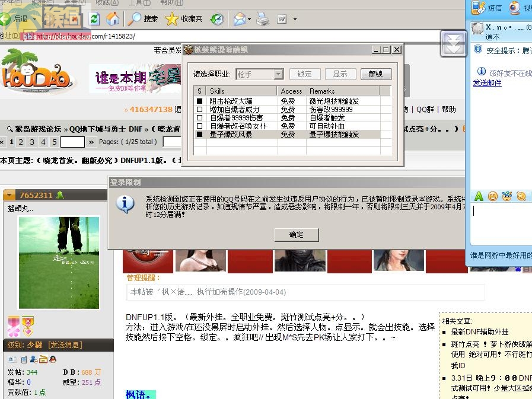The height and width of the screenshot is (399, 532).
Task: Click the Edit with Word toolbar icon
Action: (x=281, y=20)
